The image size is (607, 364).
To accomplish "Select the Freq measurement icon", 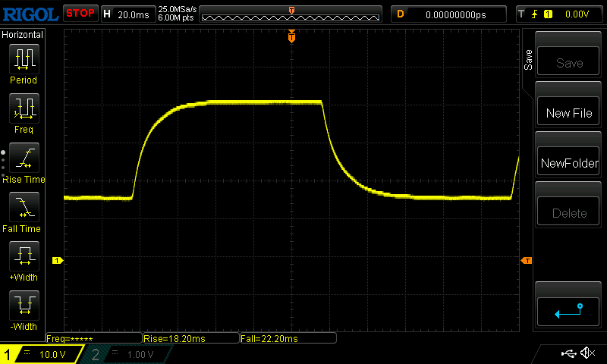I will [x=24, y=108].
